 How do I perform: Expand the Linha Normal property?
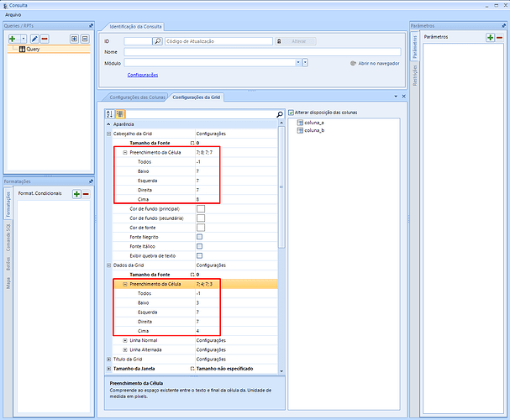tap(125, 339)
